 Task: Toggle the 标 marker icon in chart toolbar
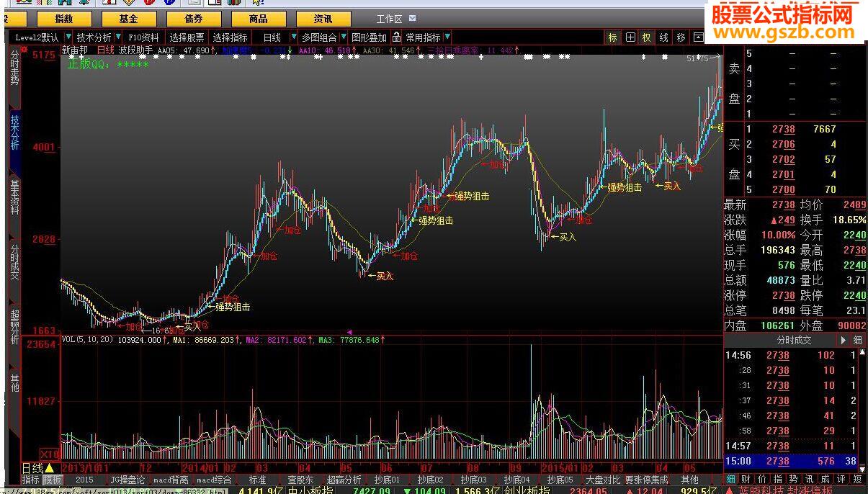pos(613,37)
